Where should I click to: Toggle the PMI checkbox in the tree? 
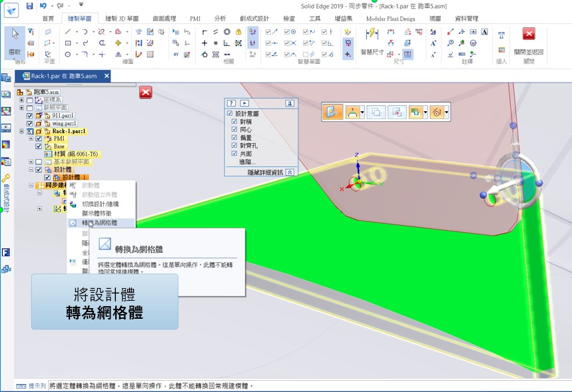click(39, 138)
